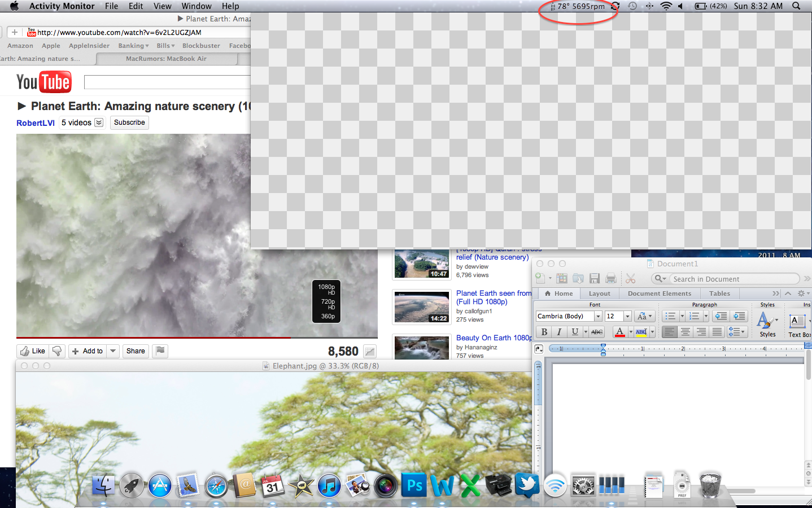This screenshot has height=508, width=812.
Task: Open the Add to dropdown arrow on YouTube
Action: tap(113, 351)
